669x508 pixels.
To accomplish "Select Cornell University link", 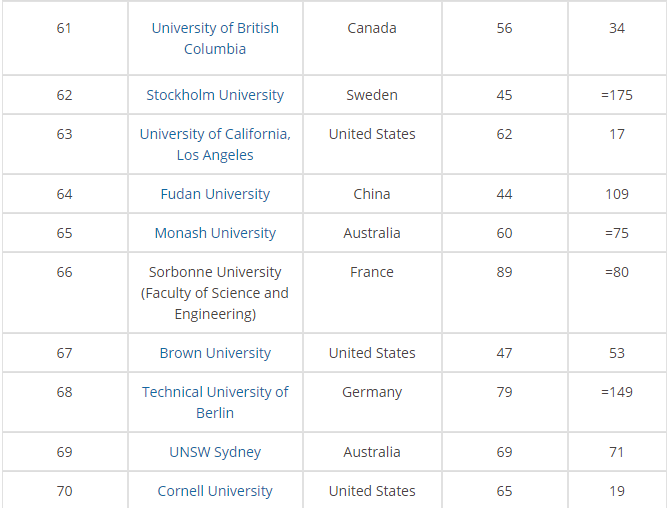I will pyautogui.click(x=215, y=491).
